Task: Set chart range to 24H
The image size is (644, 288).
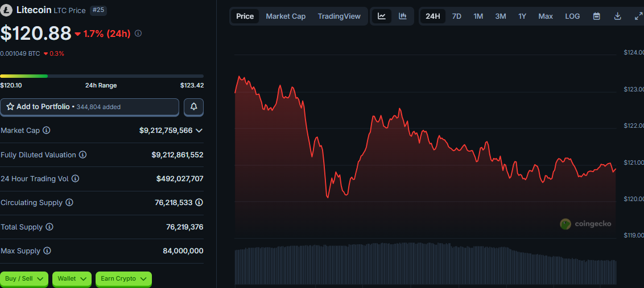Action: point(433,16)
